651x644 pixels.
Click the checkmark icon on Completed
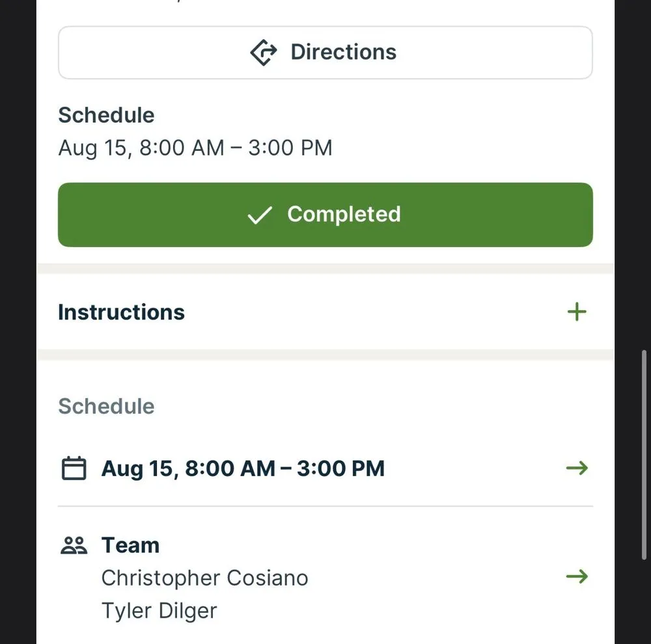point(259,215)
